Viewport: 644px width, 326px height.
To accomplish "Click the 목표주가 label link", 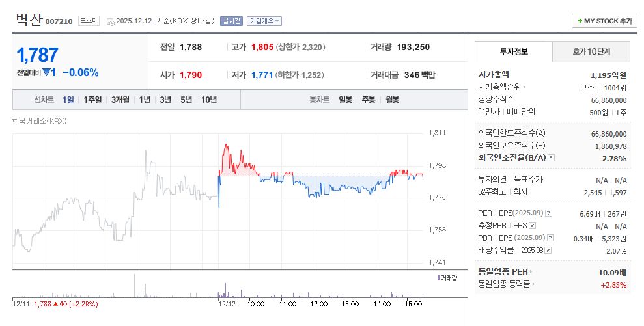I will tap(529, 180).
